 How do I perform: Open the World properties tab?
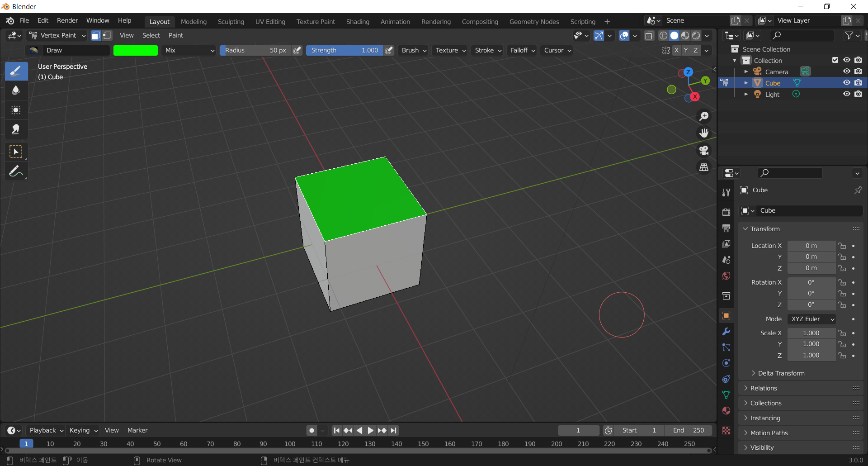[x=726, y=276]
